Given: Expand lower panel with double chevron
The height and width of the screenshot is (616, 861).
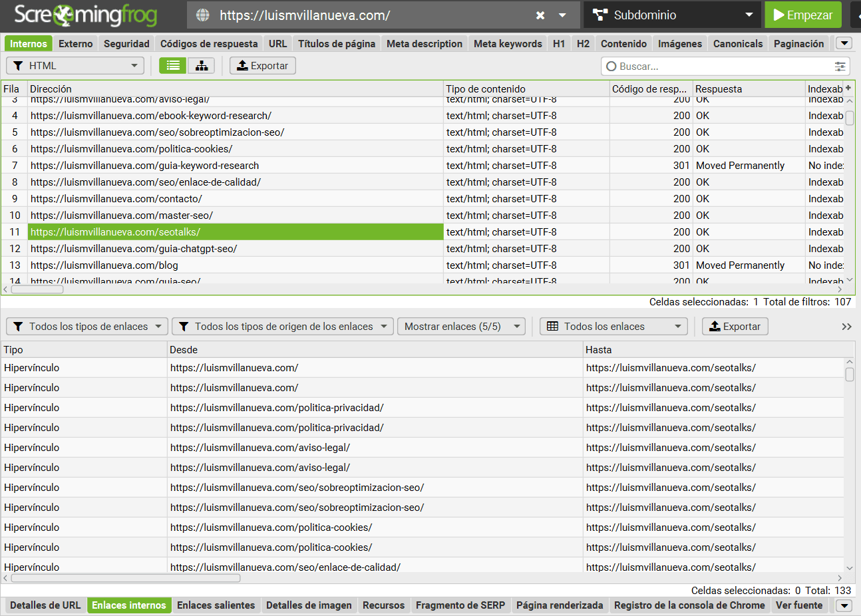Looking at the screenshot, I should pyautogui.click(x=846, y=327).
